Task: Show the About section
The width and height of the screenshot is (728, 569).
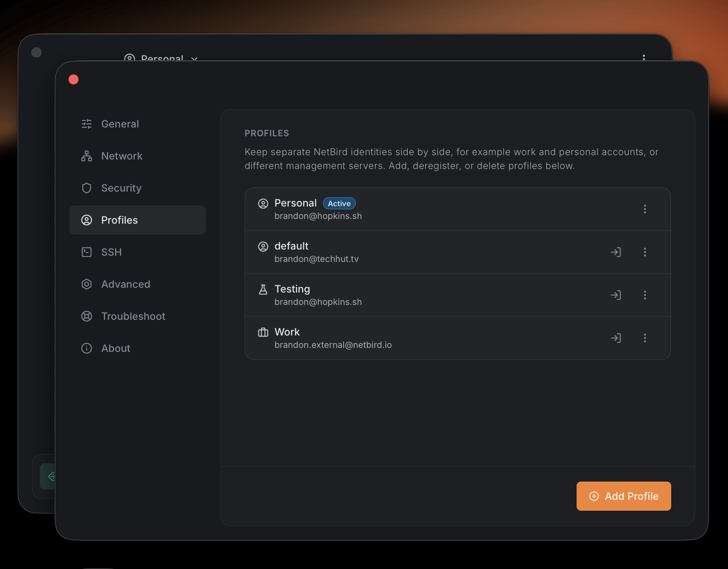Action: pyautogui.click(x=138, y=348)
